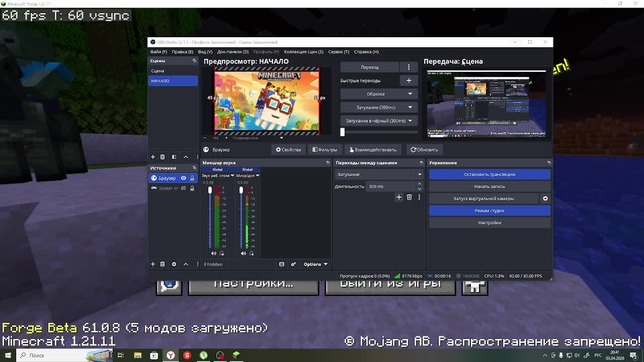The image size is (644, 362).
Task: Toggle Режим студии studio mode
Action: tap(490, 211)
